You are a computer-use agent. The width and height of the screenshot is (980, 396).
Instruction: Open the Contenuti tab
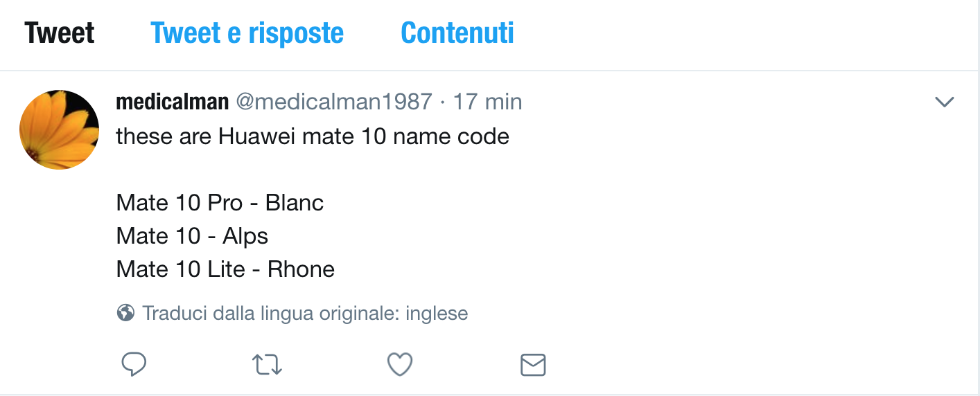tap(457, 33)
